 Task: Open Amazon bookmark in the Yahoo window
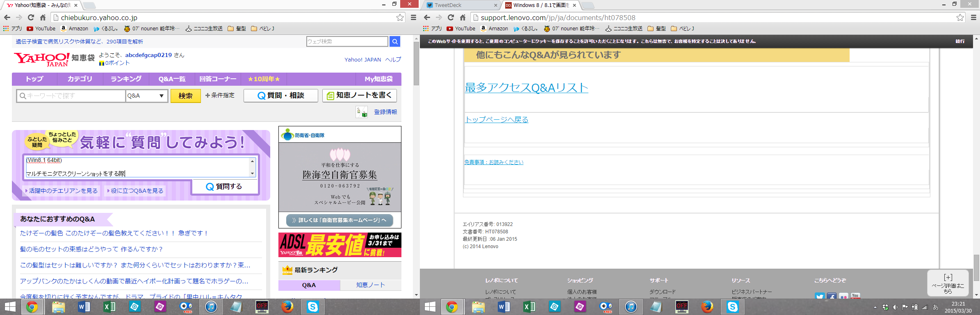(x=74, y=29)
